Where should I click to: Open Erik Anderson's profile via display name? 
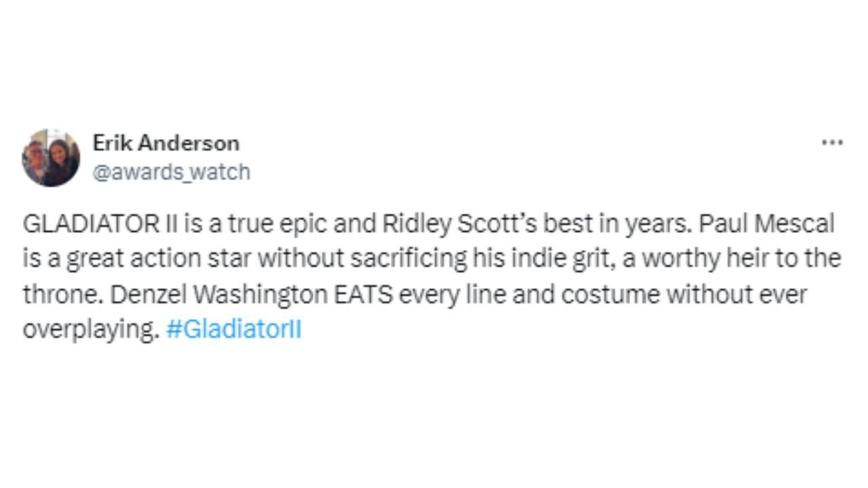165,143
